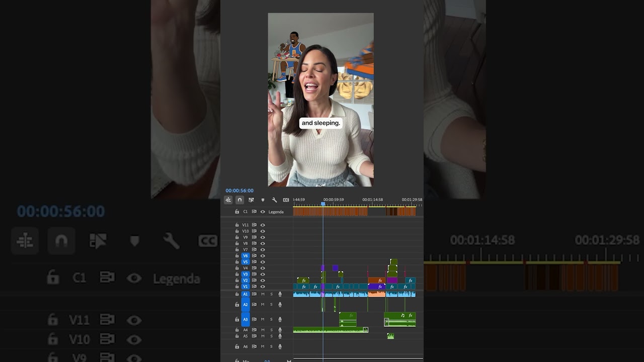Hide video track V8 output
644x362 pixels.
263,243
